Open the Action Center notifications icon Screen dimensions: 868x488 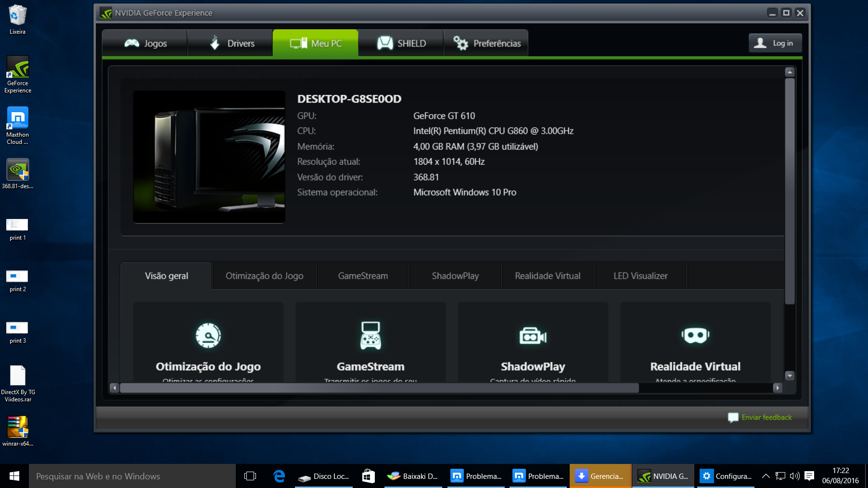point(809,476)
